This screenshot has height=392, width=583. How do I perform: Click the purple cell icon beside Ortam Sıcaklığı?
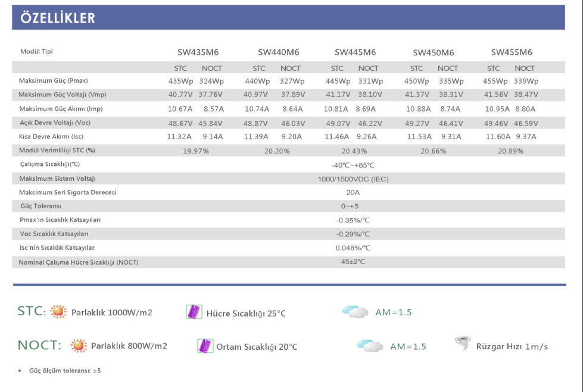[205, 346]
